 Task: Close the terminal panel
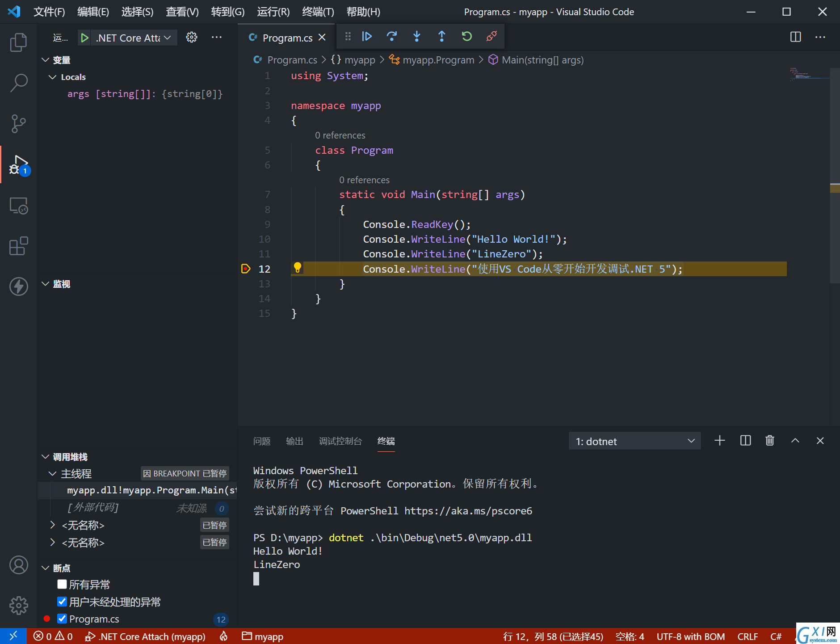point(820,441)
